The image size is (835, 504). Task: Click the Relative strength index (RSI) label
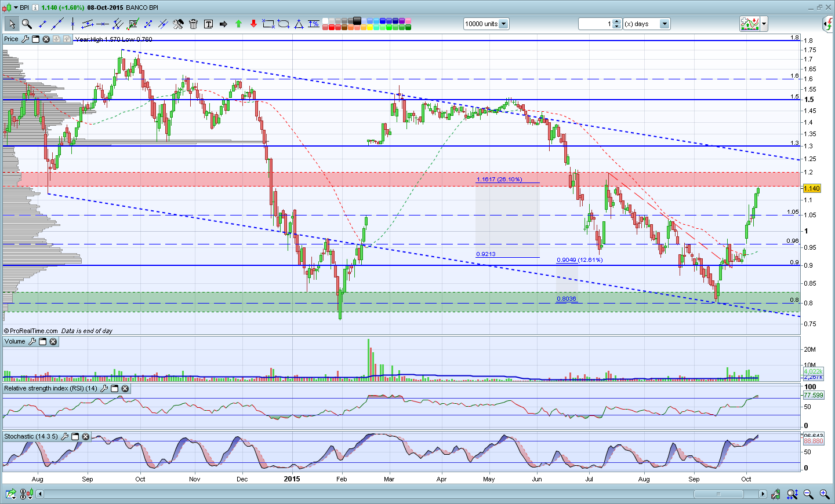pos(50,388)
